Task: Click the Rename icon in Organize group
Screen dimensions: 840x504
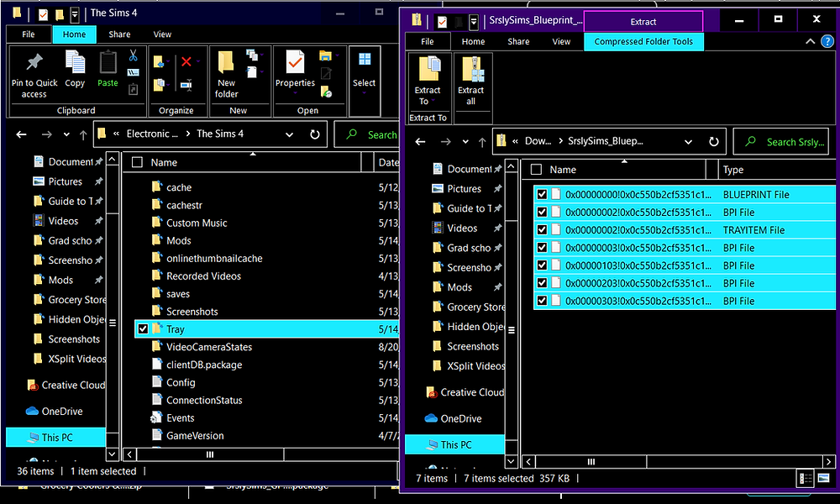Action: coord(186,85)
